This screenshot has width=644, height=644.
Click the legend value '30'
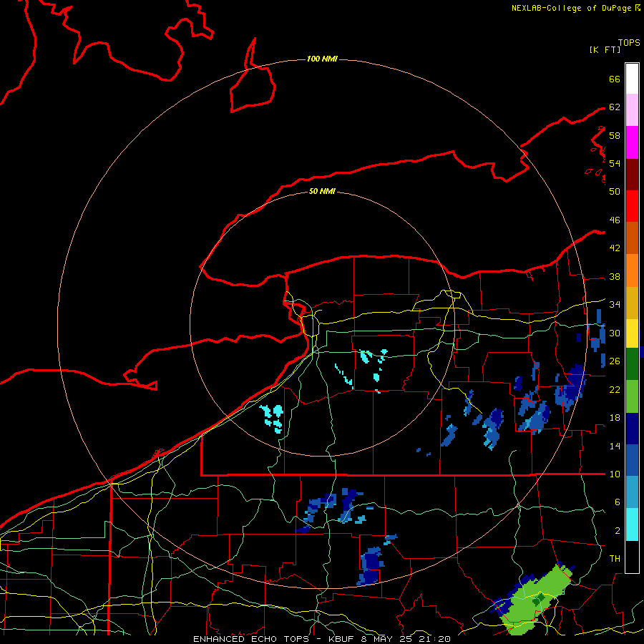click(x=615, y=333)
